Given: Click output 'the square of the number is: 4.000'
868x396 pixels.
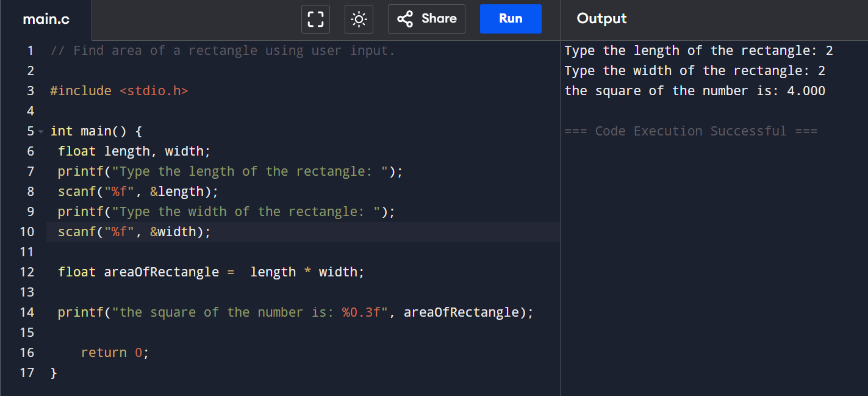Looking at the screenshot, I should click(695, 91).
